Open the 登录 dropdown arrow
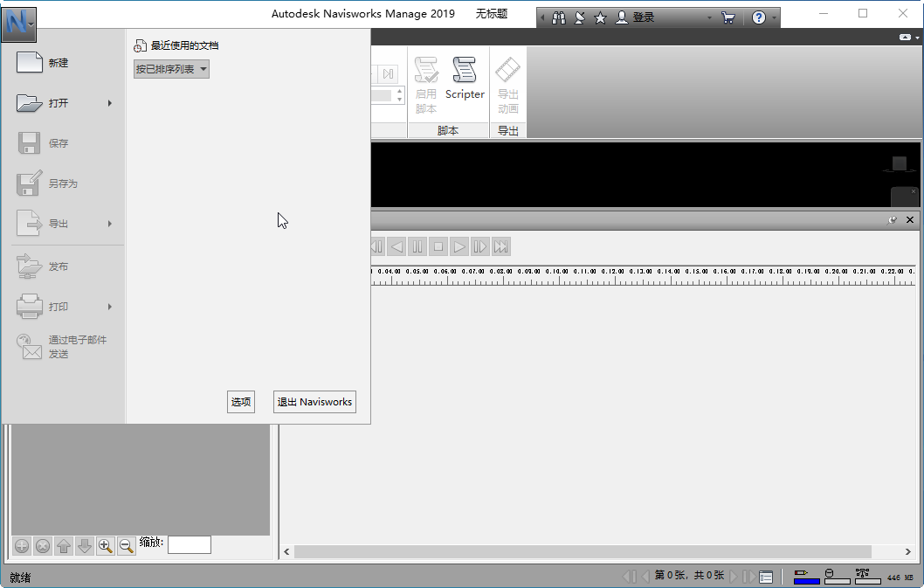Viewport: 924px width, 588px height. 709,17
